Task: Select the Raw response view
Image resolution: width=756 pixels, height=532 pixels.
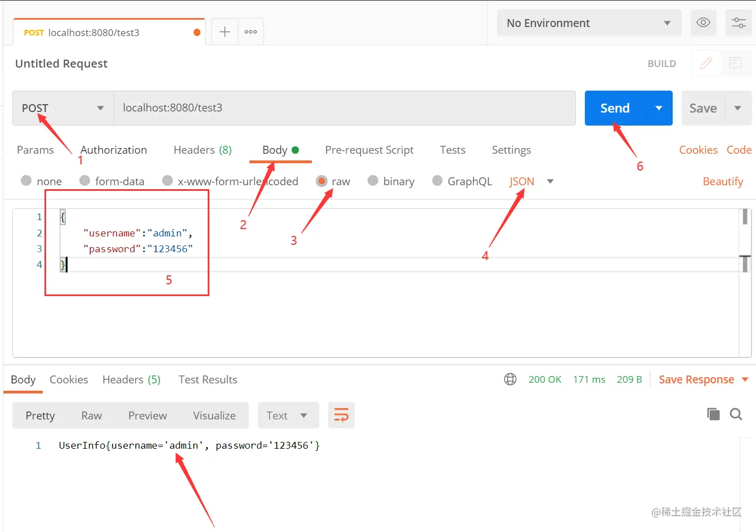Action: coord(92,415)
